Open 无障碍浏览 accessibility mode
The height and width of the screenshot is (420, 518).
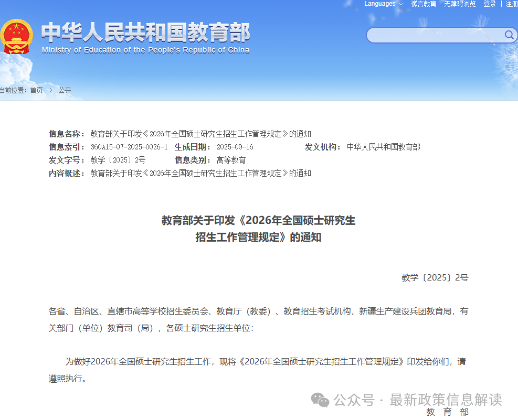pyautogui.click(x=459, y=4)
